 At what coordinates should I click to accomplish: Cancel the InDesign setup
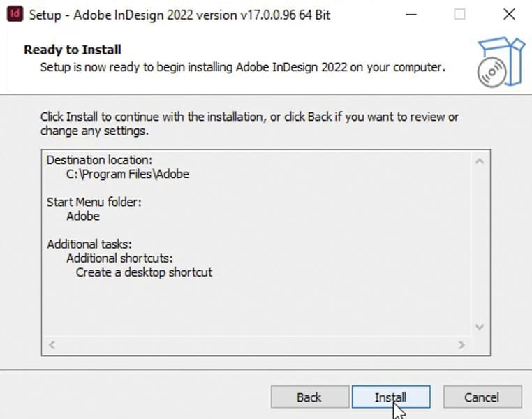click(482, 397)
